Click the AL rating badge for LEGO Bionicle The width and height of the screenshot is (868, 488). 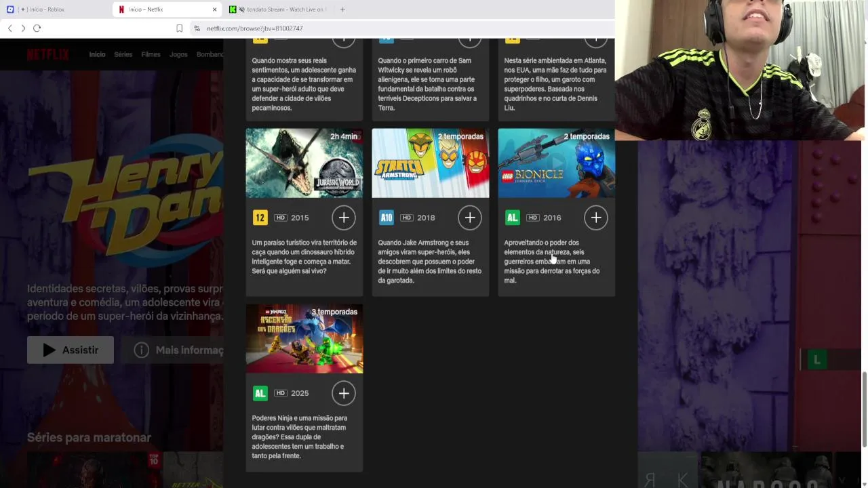(x=512, y=218)
